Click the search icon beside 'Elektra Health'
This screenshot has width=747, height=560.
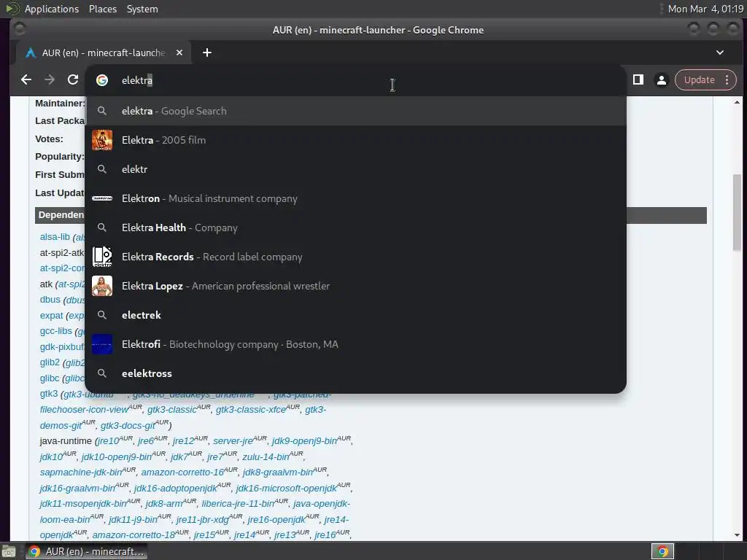[x=102, y=227]
